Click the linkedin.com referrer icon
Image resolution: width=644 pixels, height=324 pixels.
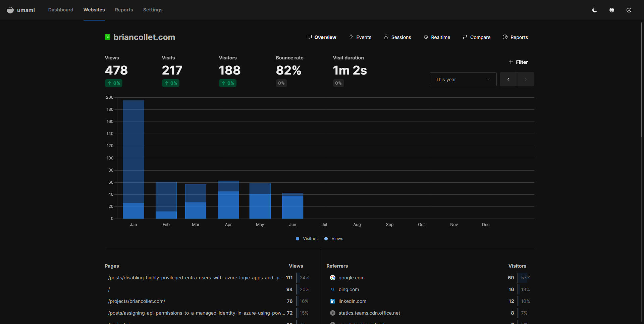point(333,301)
